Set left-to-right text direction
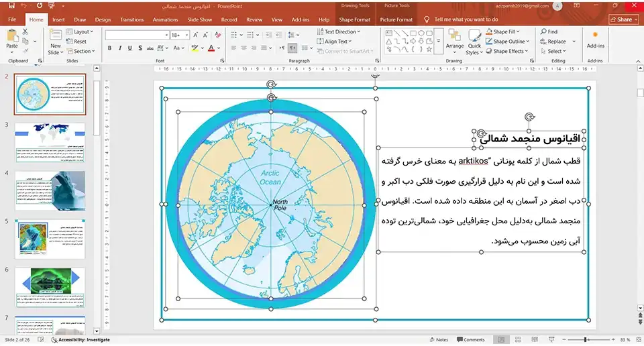This screenshot has height=346, width=644. coord(282,48)
